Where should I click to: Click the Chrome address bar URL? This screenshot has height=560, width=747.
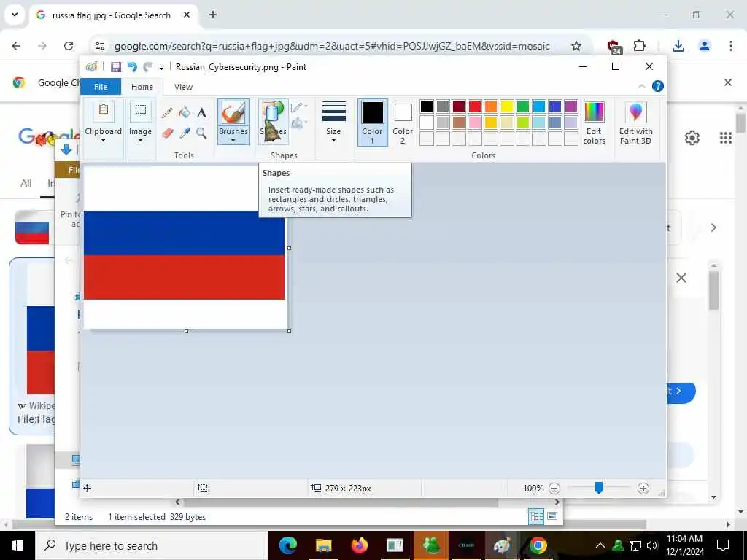332,46
